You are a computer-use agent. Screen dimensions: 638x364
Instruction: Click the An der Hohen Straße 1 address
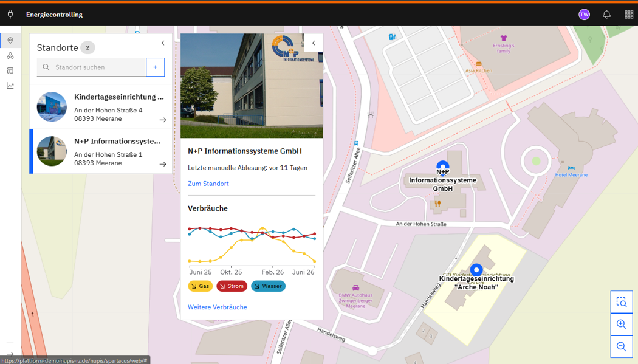tap(108, 154)
